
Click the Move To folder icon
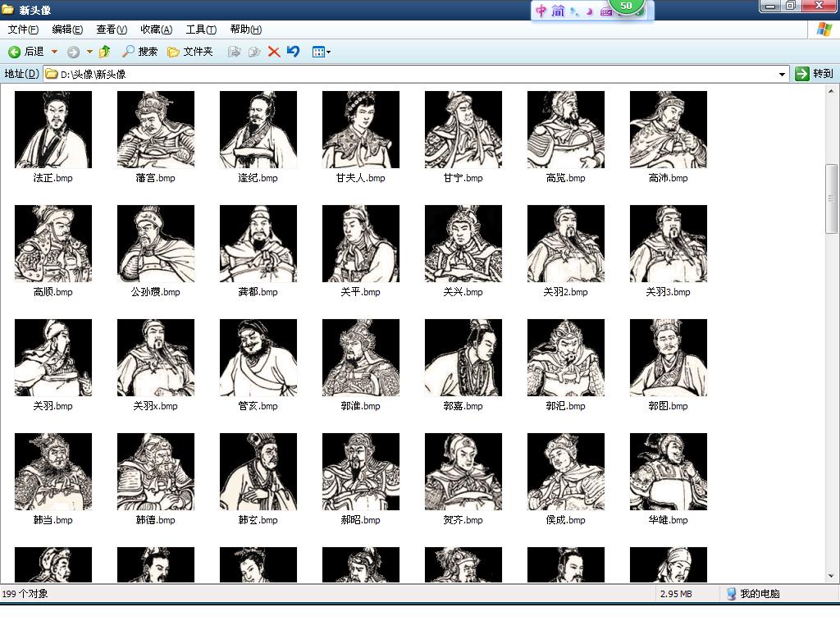[235, 52]
